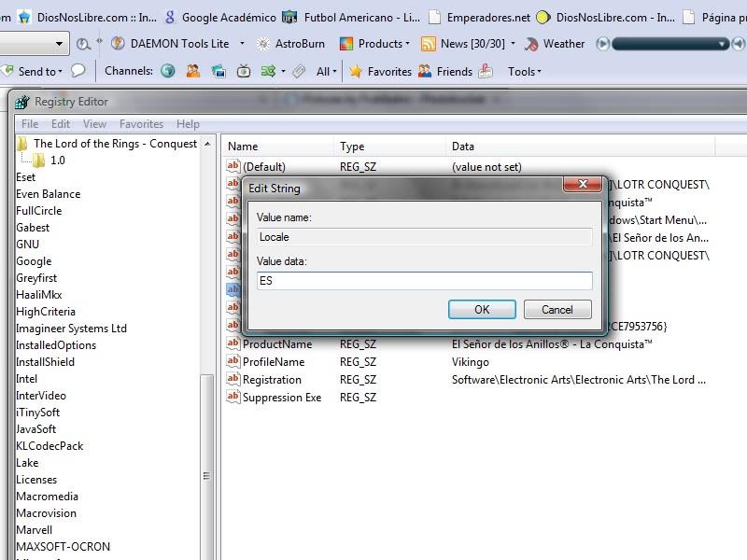The width and height of the screenshot is (747, 560).
Task: Click the Value name field showing Locale
Action: [x=425, y=237]
